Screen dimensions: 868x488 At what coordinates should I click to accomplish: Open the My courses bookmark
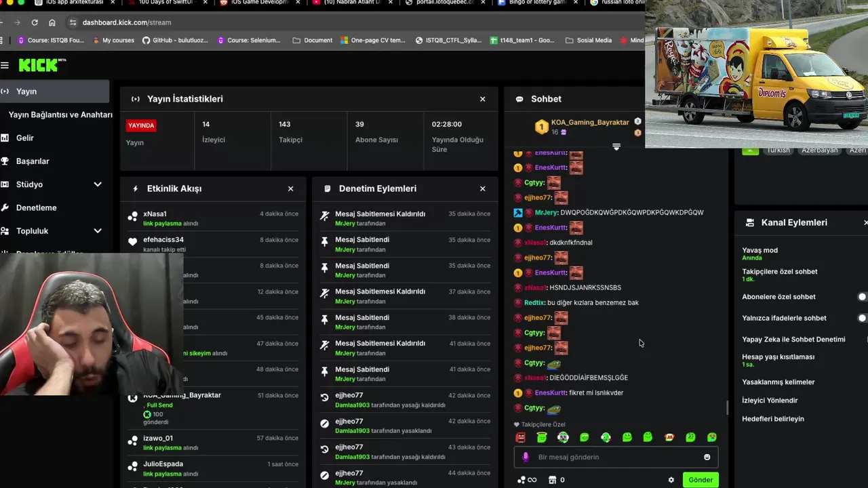tap(113, 40)
